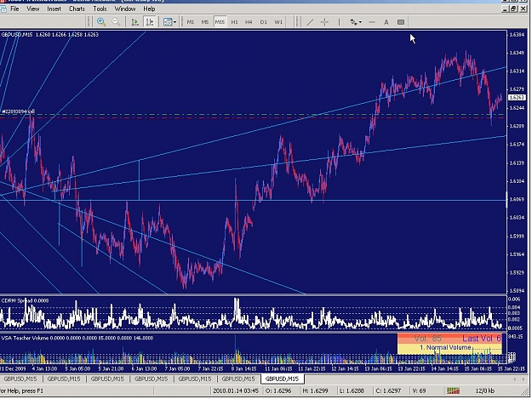This screenshot has height=399, width=532.
Task: Restore the chart child window
Action: (x=513, y=9)
